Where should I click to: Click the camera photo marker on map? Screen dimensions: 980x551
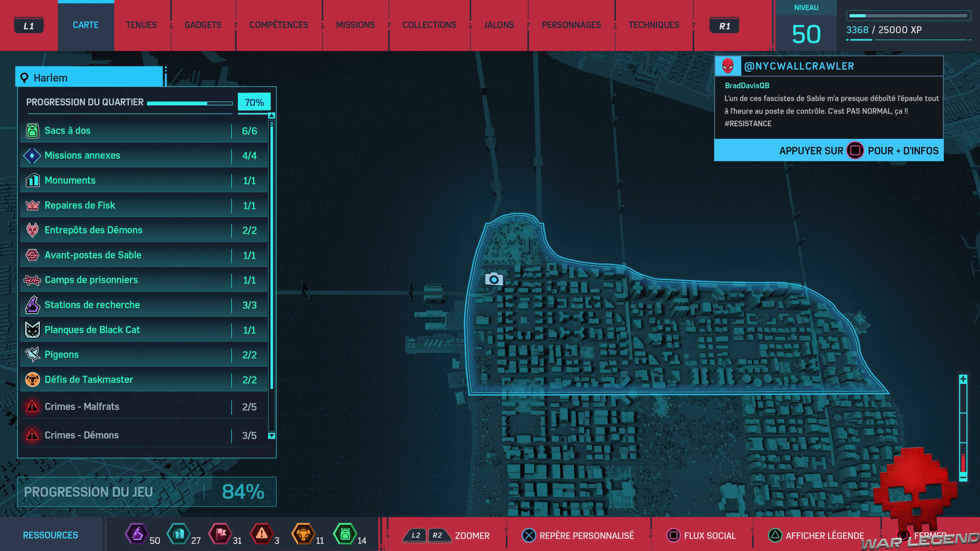tap(494, 280)
